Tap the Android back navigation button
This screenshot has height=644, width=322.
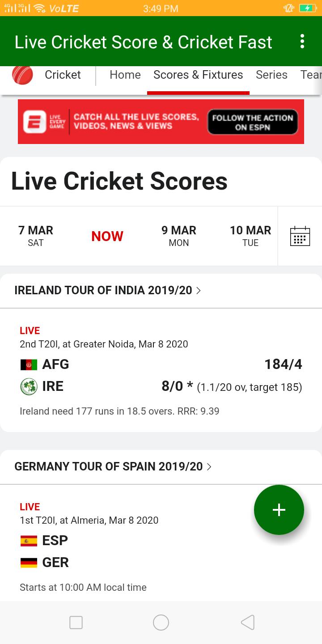pos(248,622)
